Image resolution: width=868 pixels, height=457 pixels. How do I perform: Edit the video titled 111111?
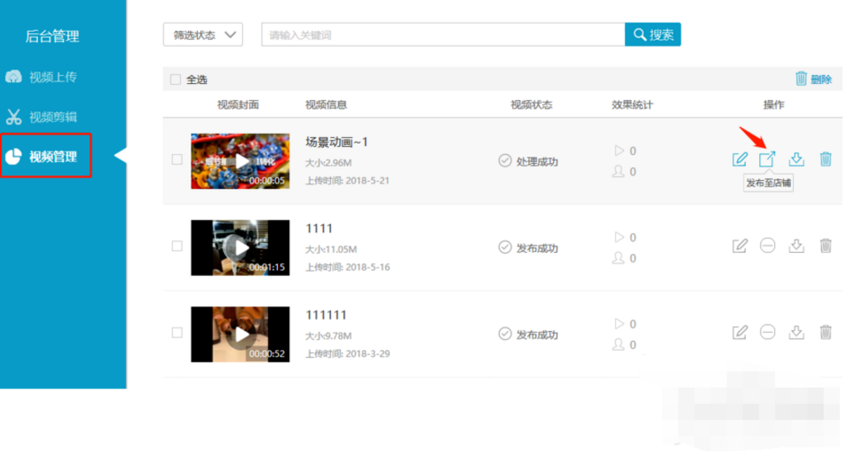click(740, 333)
